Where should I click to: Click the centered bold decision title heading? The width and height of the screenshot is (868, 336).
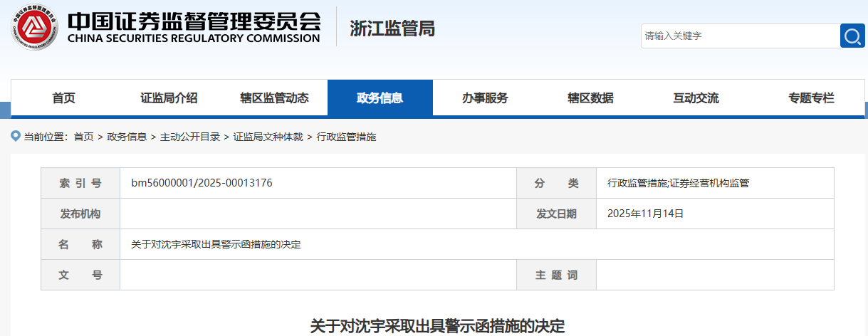pos(437,326)
